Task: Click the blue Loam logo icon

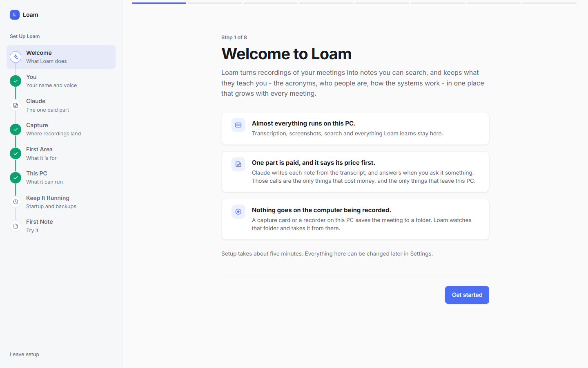Action: [15, 15]
